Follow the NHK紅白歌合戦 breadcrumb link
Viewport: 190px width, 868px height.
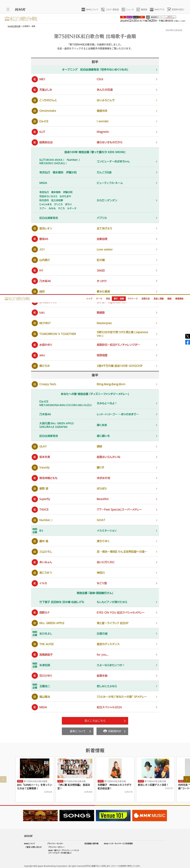[14, 26]
